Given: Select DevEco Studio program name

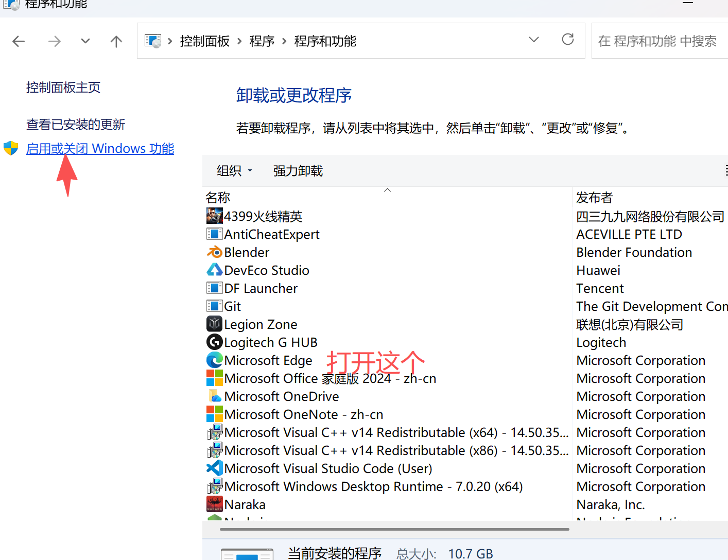Looking at the screenshot, I should tap(267, 270).
